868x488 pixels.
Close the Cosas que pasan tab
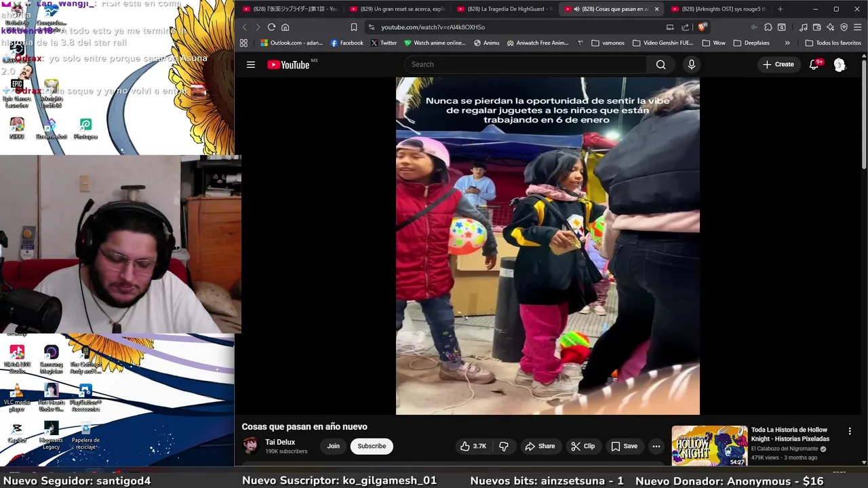point(656,9)
